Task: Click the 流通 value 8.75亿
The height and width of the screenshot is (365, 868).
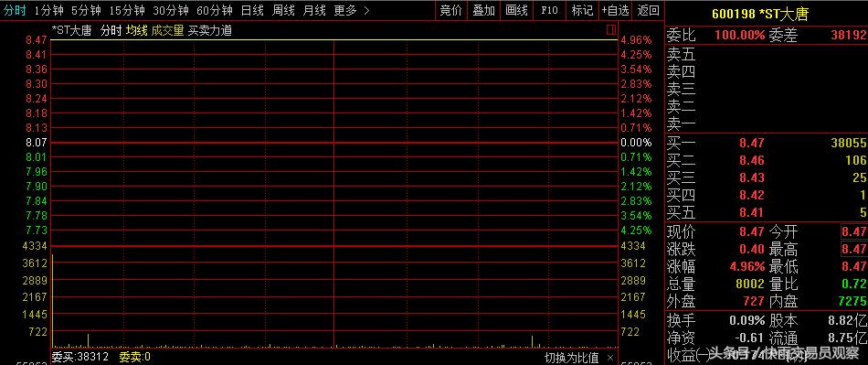Action: pyautogui.click(x=848, y=338)
